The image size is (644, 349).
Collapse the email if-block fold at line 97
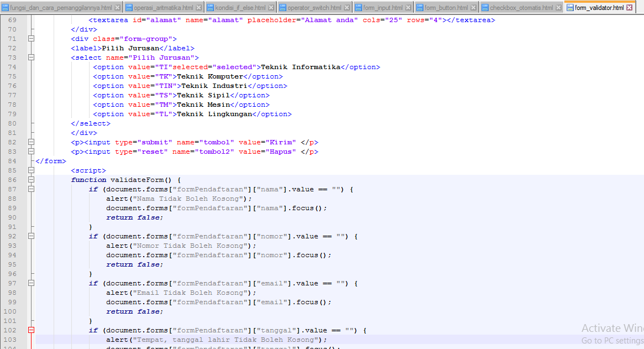click(31, 283)
